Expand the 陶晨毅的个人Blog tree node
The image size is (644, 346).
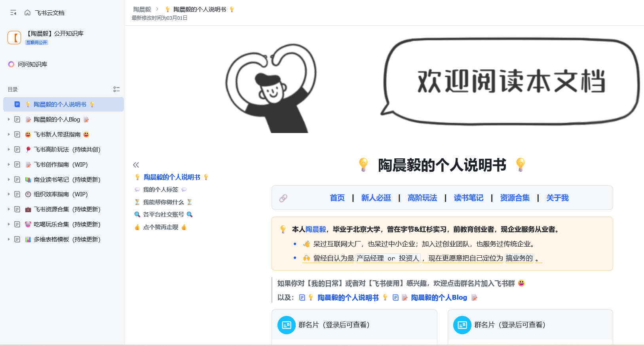(9, 120)
